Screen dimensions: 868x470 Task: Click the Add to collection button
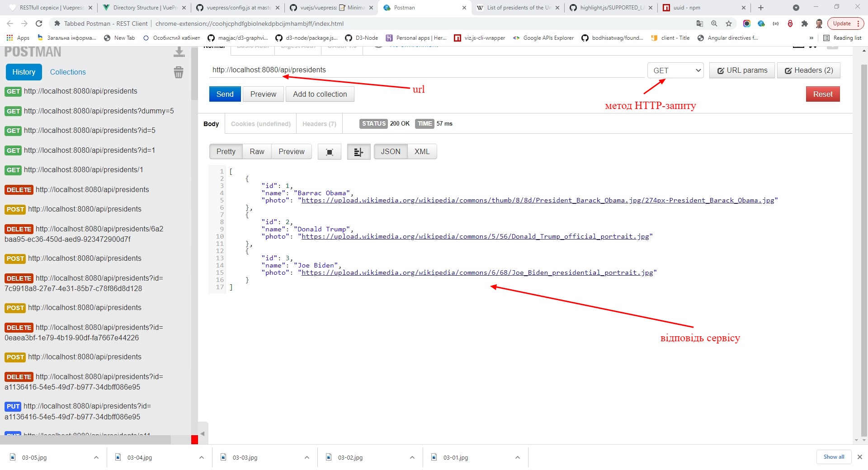click(x=320, y=94)
